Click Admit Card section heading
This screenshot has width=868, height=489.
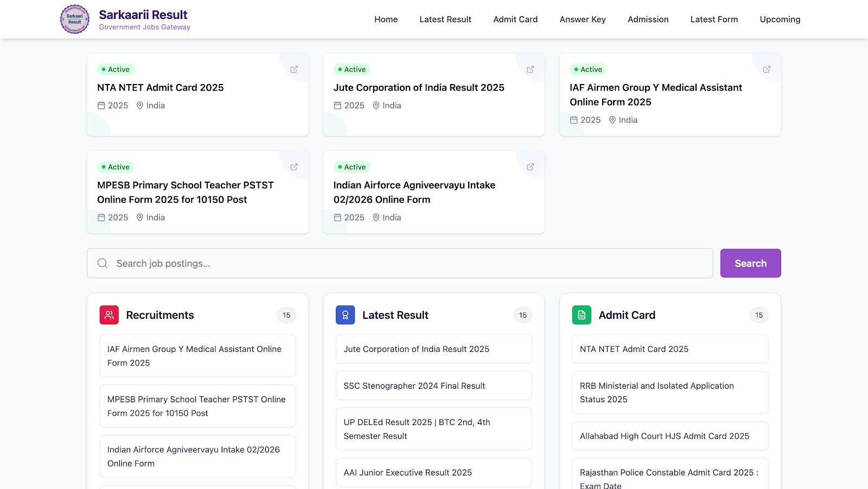point(627,315)
